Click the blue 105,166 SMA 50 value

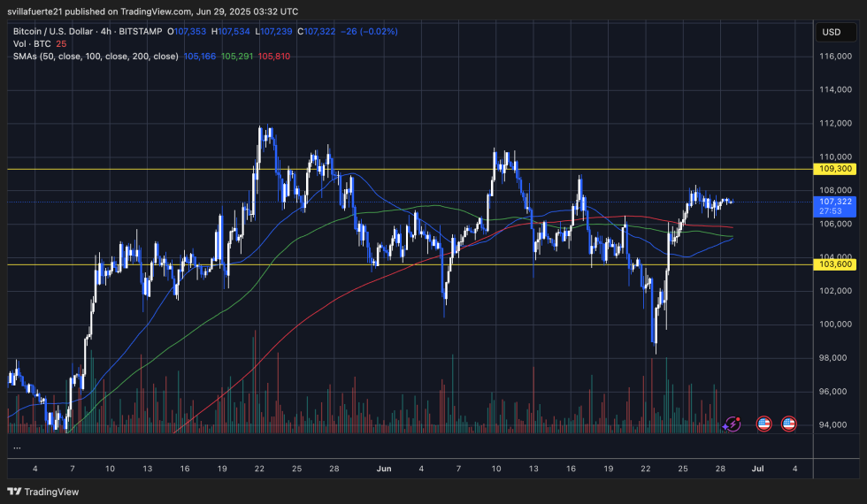199,56
